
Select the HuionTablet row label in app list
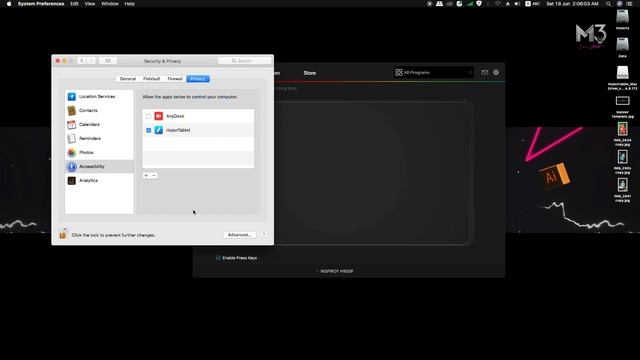178,130
